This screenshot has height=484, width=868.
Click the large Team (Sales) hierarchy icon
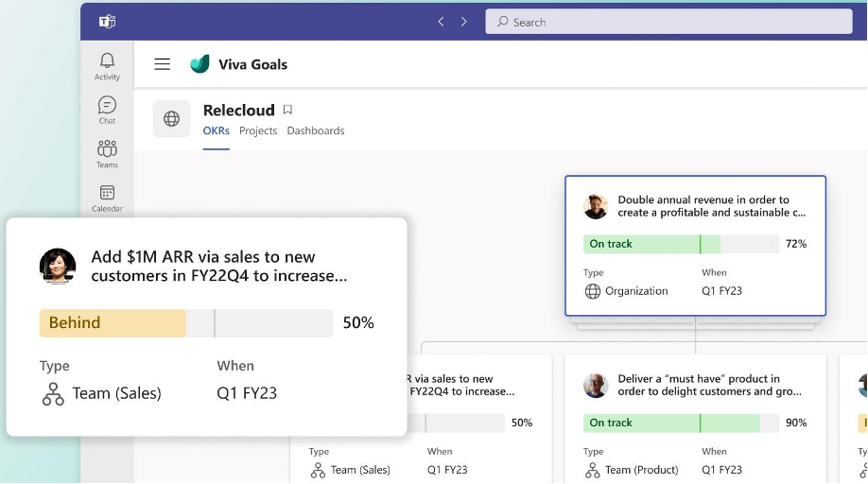tap(53, 394)
